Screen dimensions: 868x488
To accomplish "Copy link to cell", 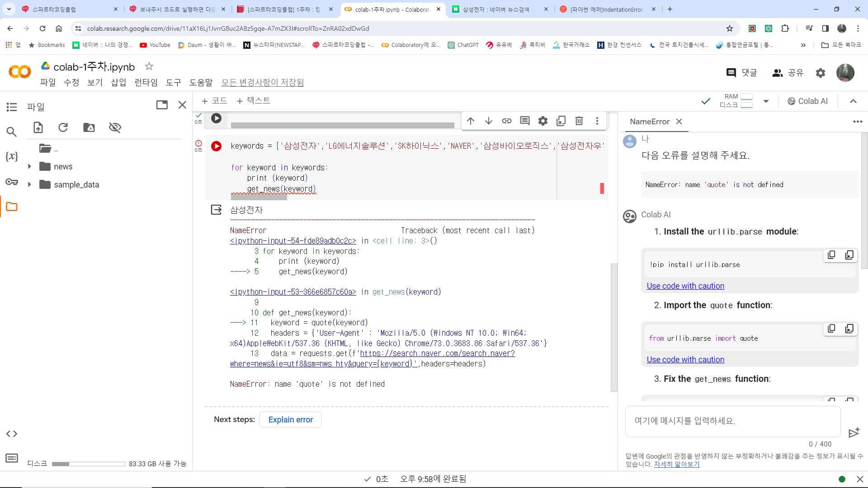I will [x=507, y=121].
